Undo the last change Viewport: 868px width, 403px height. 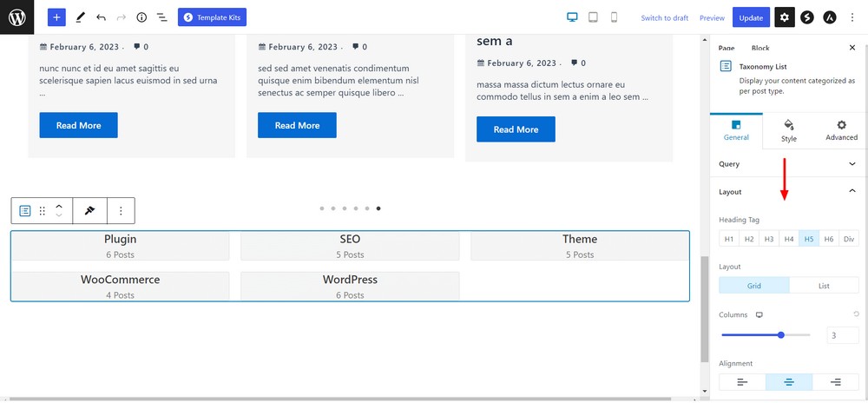click(x=101, y=17)
